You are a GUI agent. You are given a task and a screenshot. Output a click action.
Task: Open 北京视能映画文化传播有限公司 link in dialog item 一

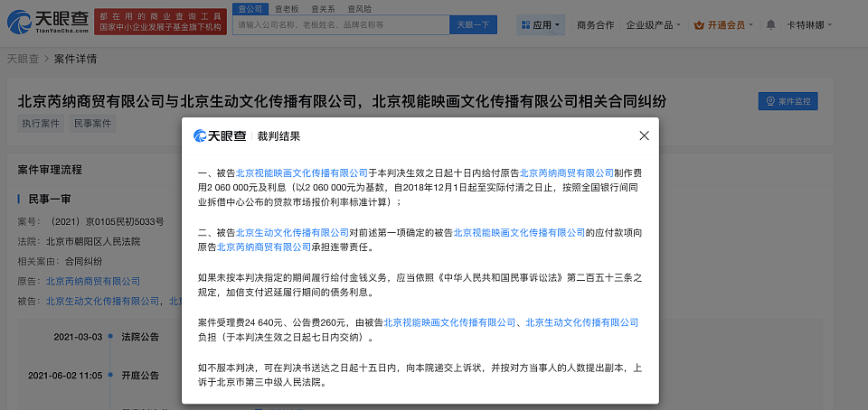[x=302, y=172]
